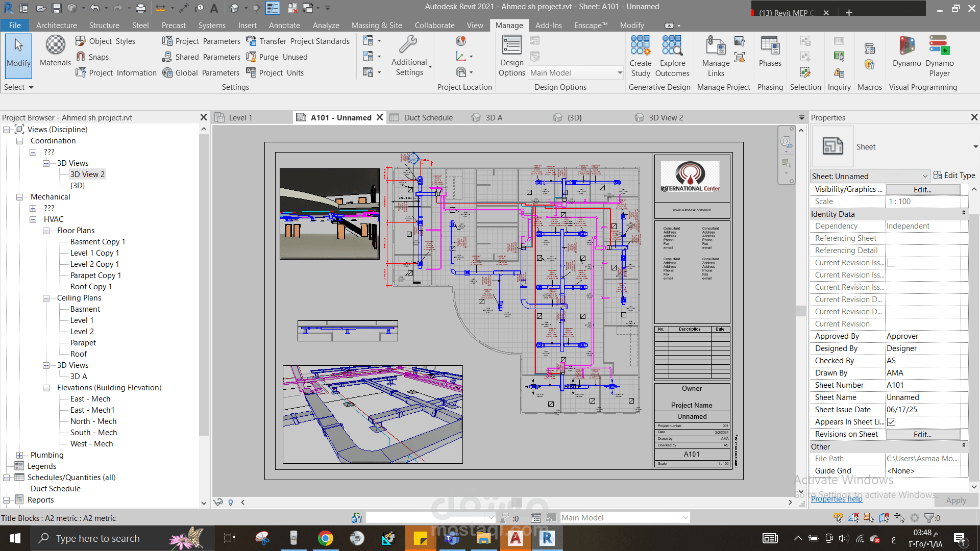This screenshot has height=551, width=980.
Task: Collapse the Mechanical node
Action: [x=20, y=197]
